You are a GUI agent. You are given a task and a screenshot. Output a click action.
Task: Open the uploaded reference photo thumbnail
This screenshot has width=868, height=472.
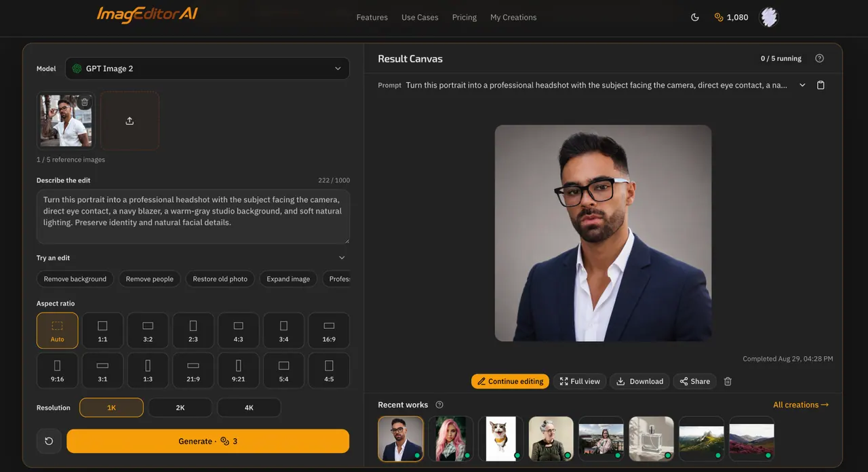[66, 121]
